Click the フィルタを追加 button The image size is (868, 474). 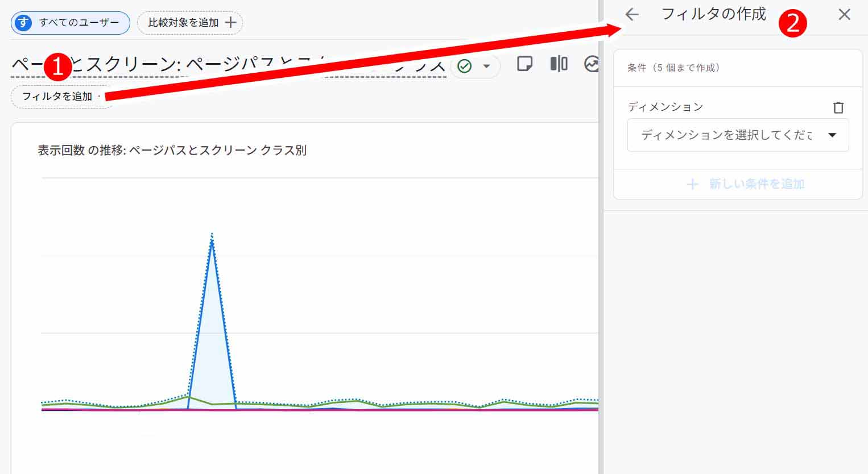coord(57,97)
